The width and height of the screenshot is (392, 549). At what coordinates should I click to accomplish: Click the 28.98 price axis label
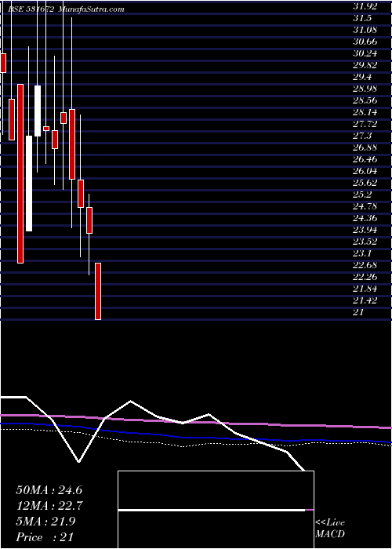[365, 89]
